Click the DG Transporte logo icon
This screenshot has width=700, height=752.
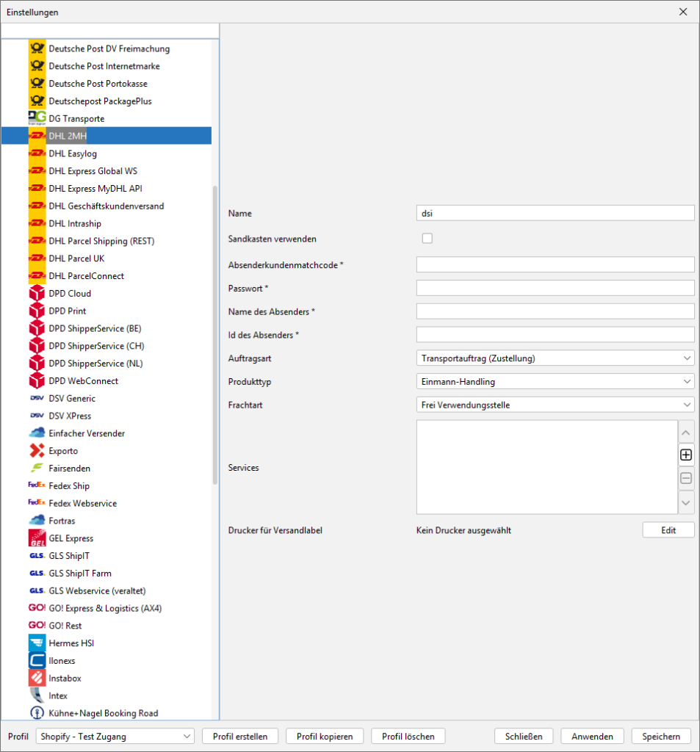point(37,118)
